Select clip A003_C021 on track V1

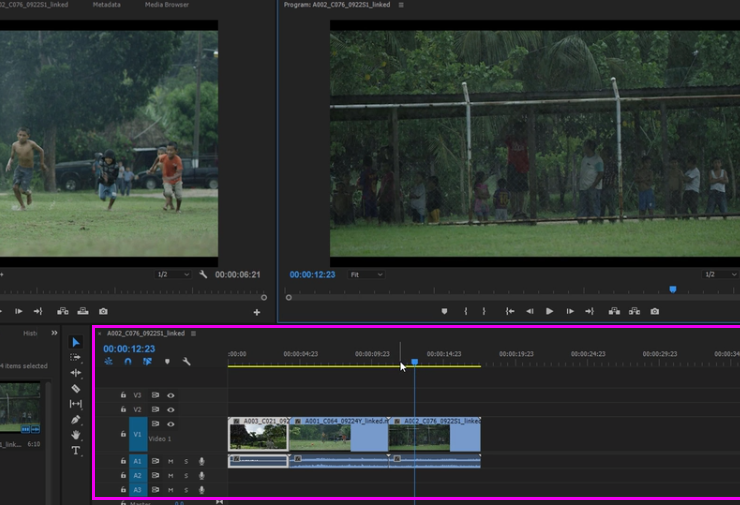tap(258, 434)
